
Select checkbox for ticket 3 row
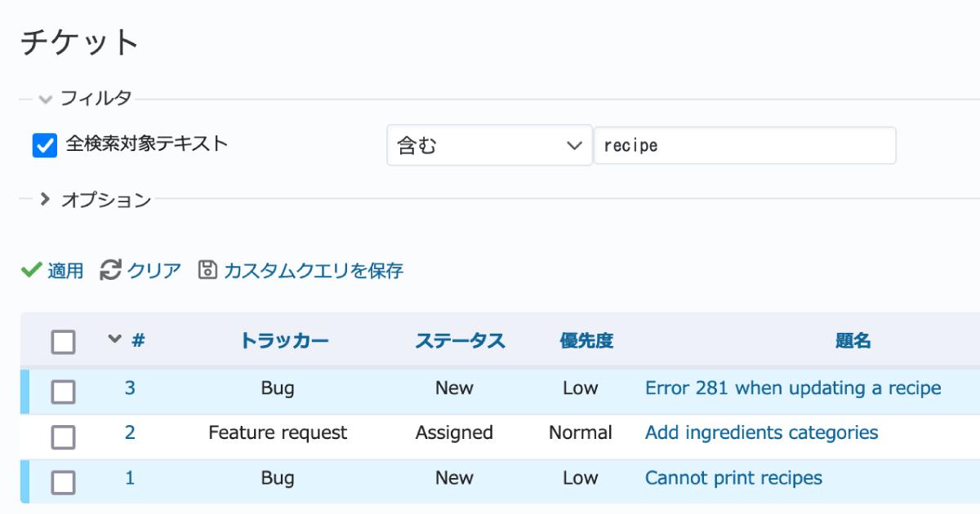[63, 392]
